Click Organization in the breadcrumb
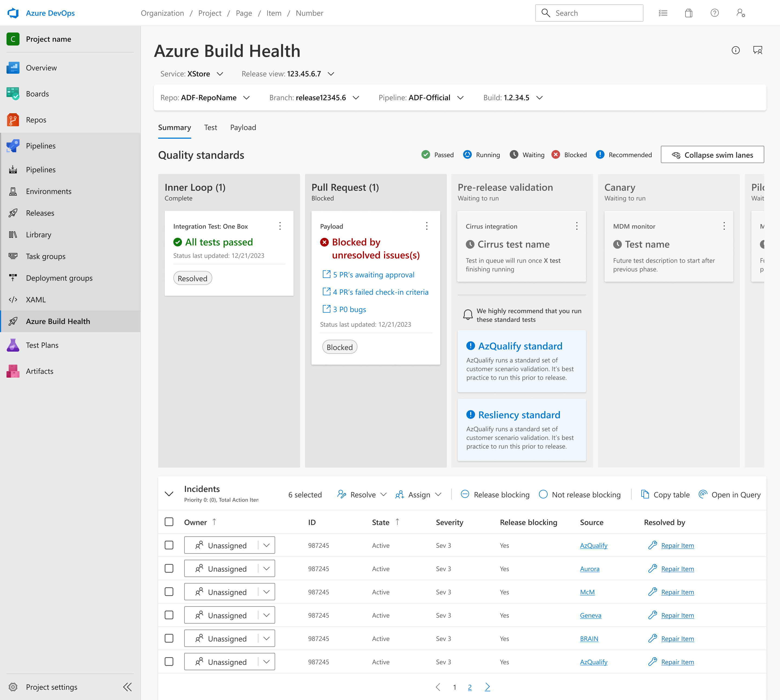The width and height of the screenshot is (780, 700). 162,13
